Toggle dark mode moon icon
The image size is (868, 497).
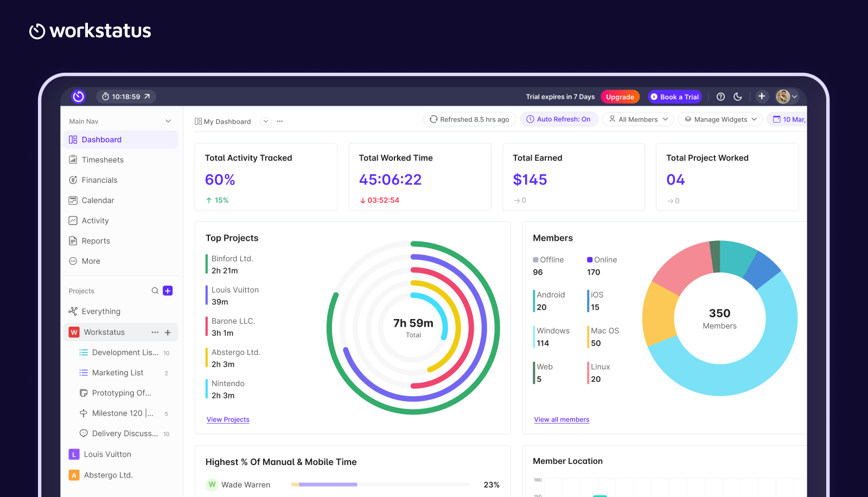738,97
